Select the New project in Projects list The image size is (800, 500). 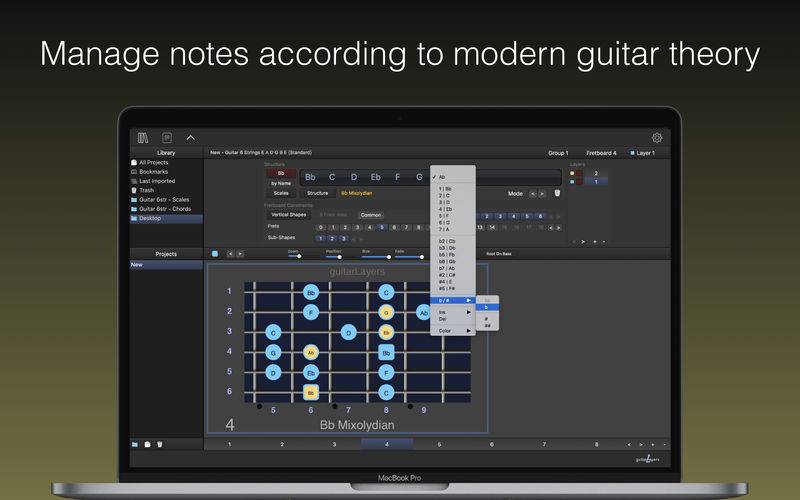[166, 265]
